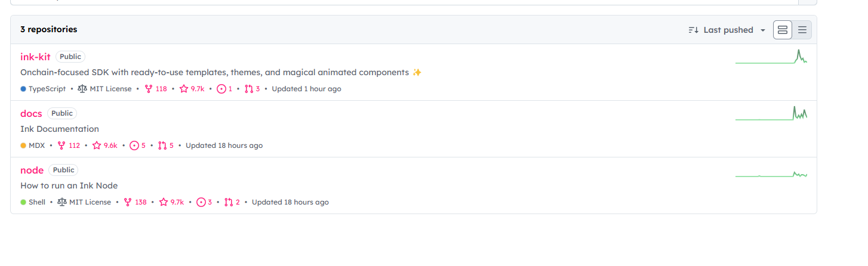View the 1 open issue icon for ink-kit
The height and width of the screenshot is (266, 868).
pyautogui.click(x=221, y=89)
